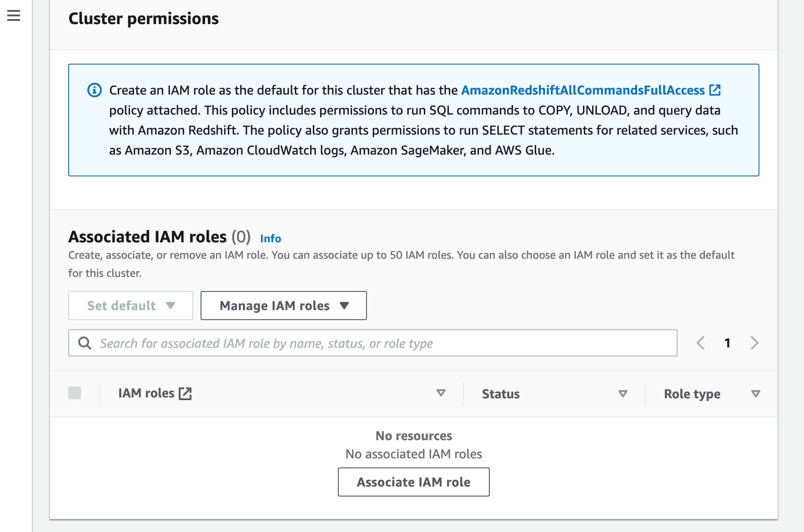Click the Status column header label
804x532 pixels.
(501, 394)
